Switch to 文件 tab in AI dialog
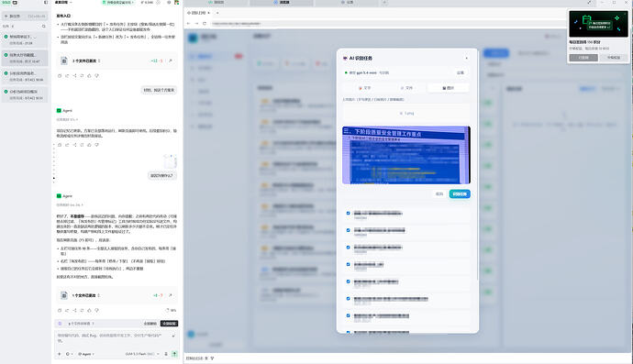 [406, 88]
